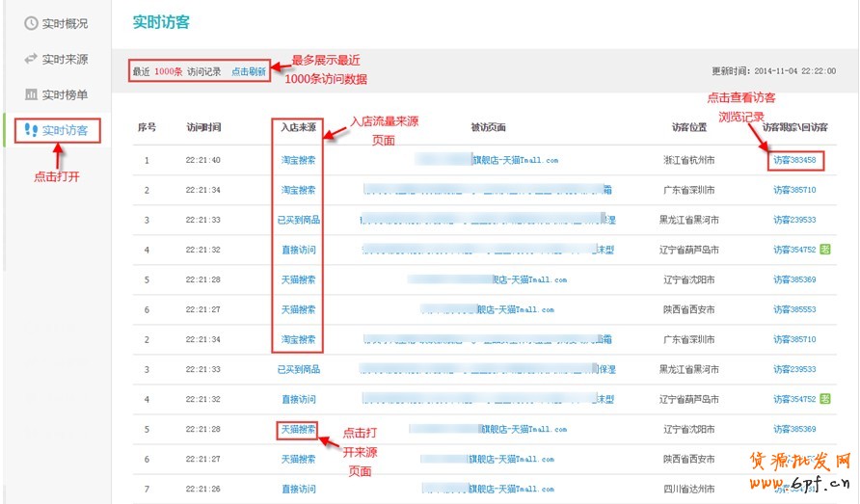Open 直接访问 source in the lower 辽宁省葫芦岛市 row

click(298, 399)
